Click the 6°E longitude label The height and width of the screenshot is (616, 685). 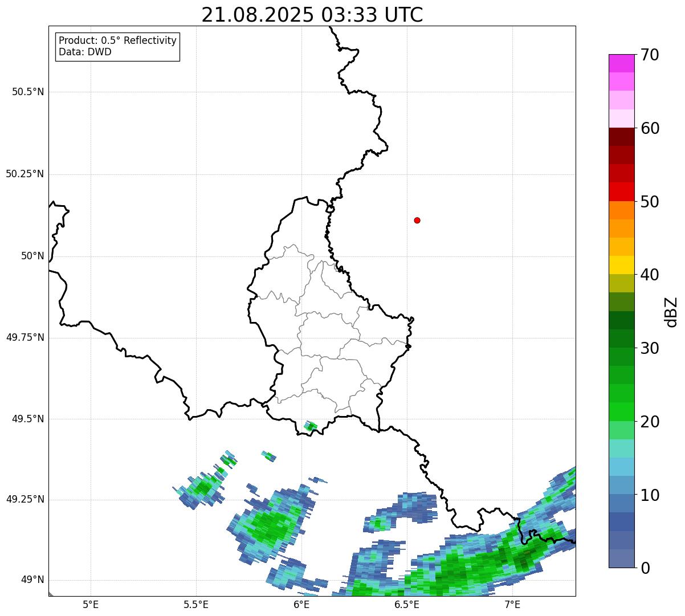coord(301,604)
